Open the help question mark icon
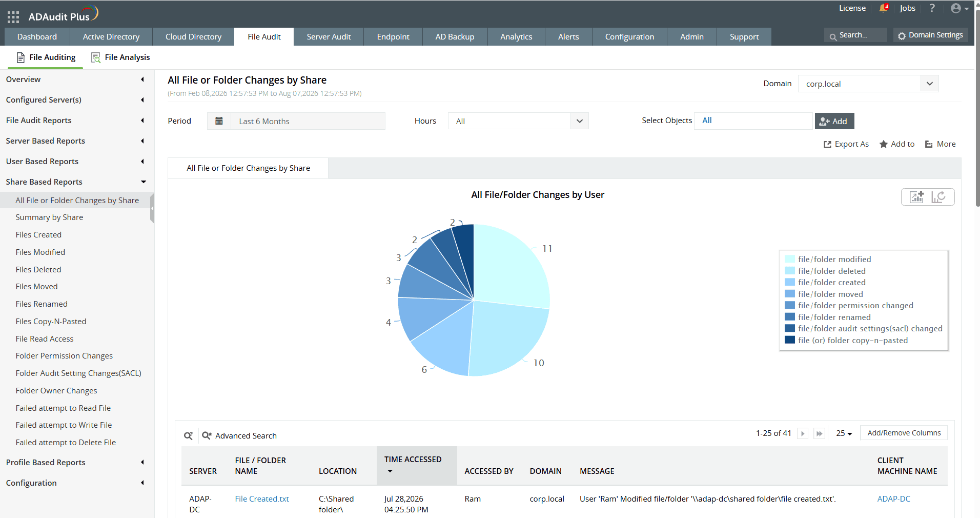Image resolution: width=980 pixels, height=518 pixels. [x=932, y=8]
